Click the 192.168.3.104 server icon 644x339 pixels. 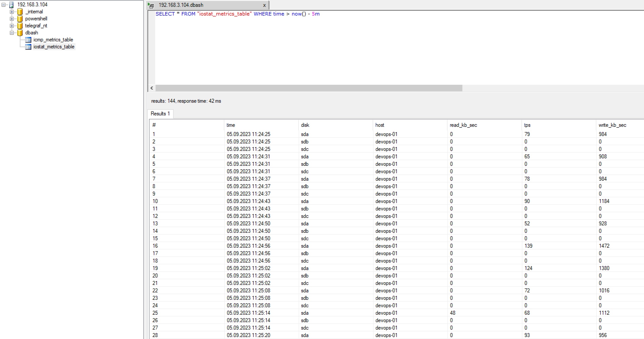tap(11, 5)
